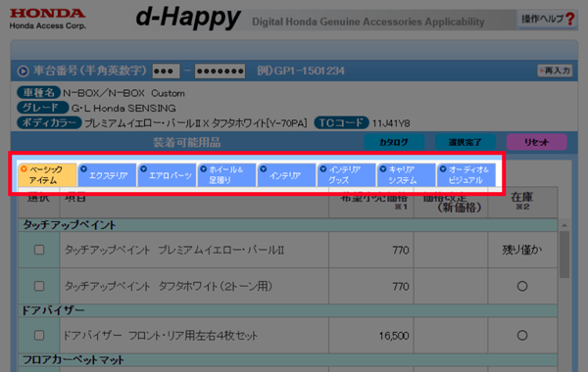Click the first chassis number prefix field
Image resolution: width=588 pixels, height=372 pixels.
166,70
